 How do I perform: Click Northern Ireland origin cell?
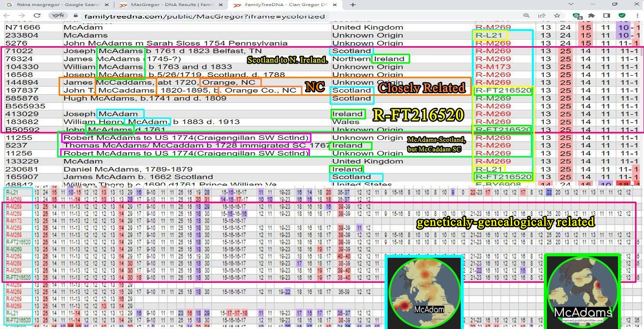click(368, 59)
